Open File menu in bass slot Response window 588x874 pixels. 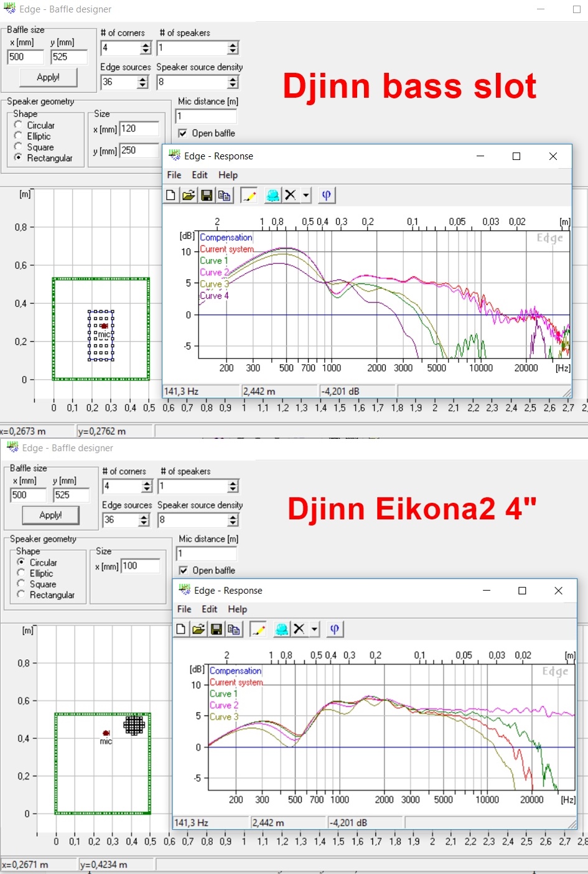(x=174, y=175)
